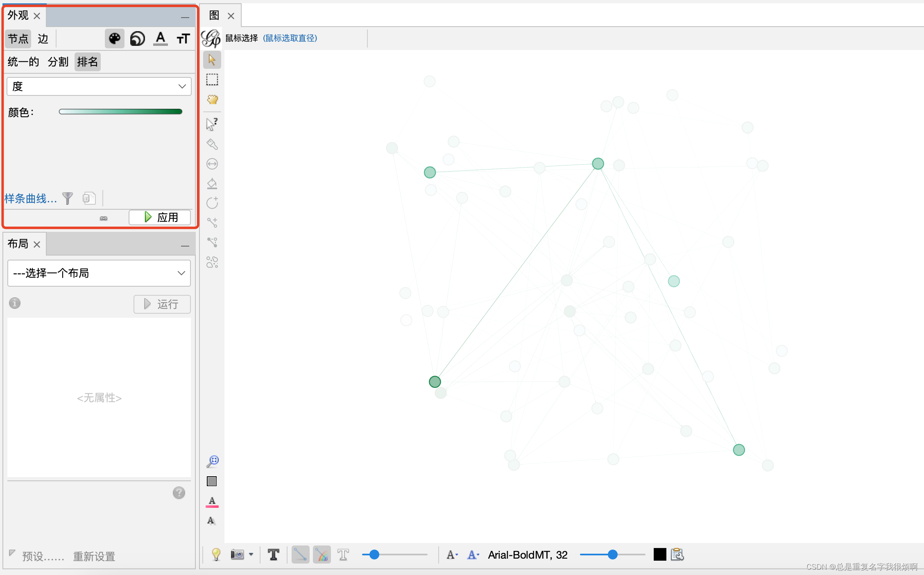The width and height of the screenshot is (924, 575).
Task: Open the 样条曲线 link
Action: (30, 199)
